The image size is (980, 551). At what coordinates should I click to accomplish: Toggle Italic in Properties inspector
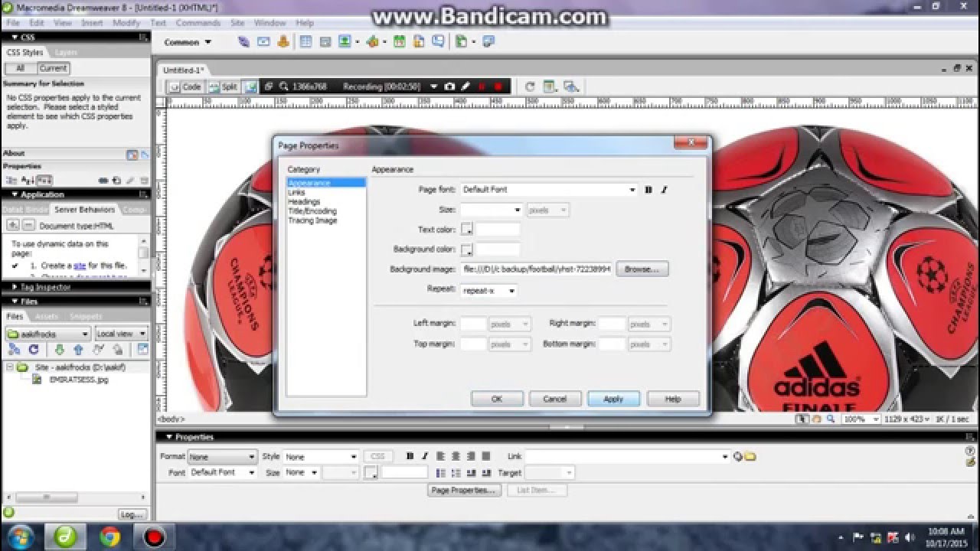pos(424,456)
